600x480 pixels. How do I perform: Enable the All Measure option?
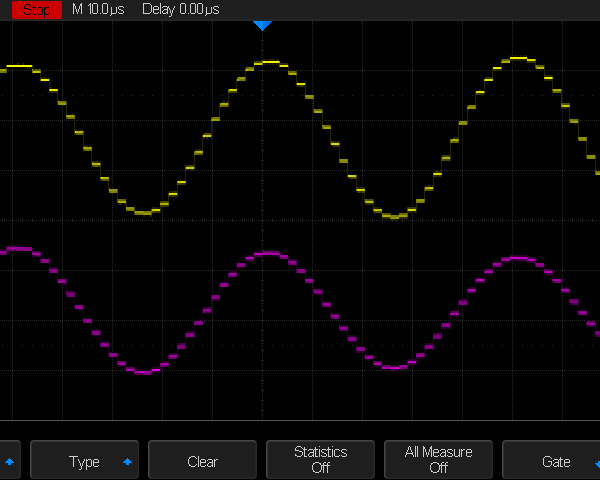[438, 460]
